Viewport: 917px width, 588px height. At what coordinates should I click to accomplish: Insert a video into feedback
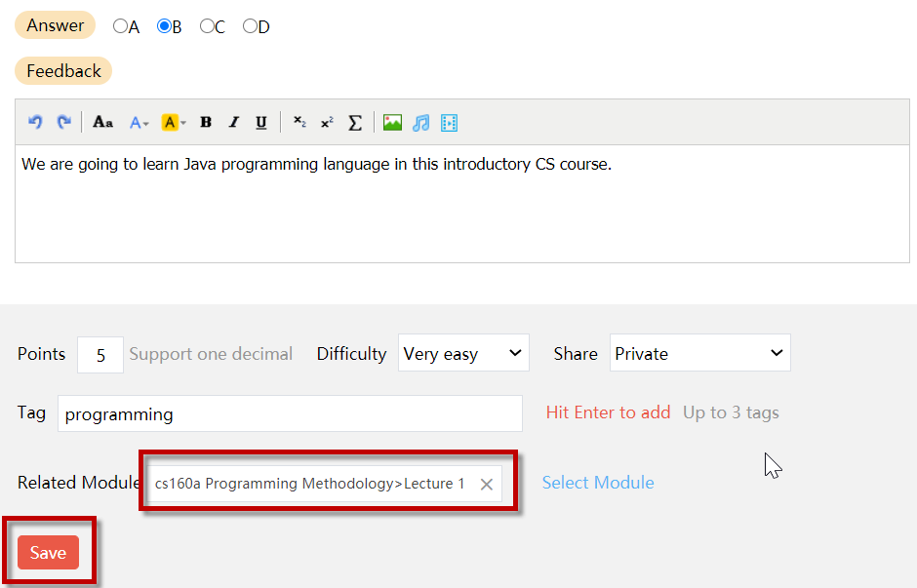pyautogui.click(x=449, y=123)
